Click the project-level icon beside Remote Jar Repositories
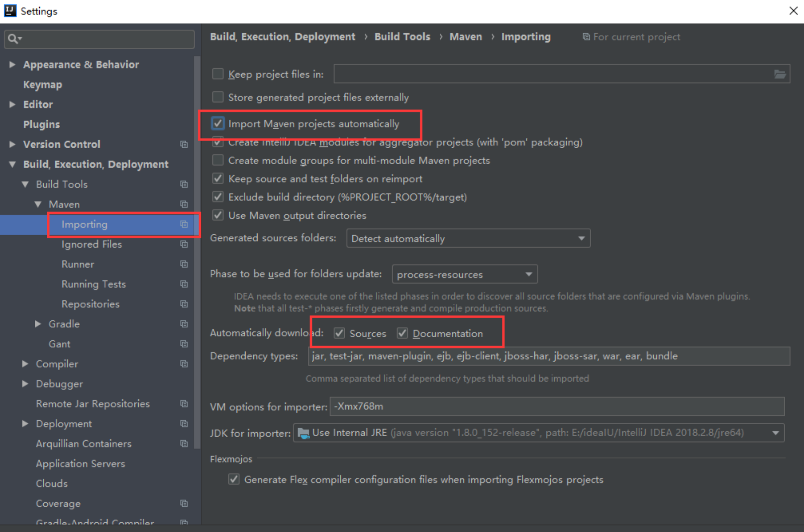804x532 pixels. (x=184, y=404)
